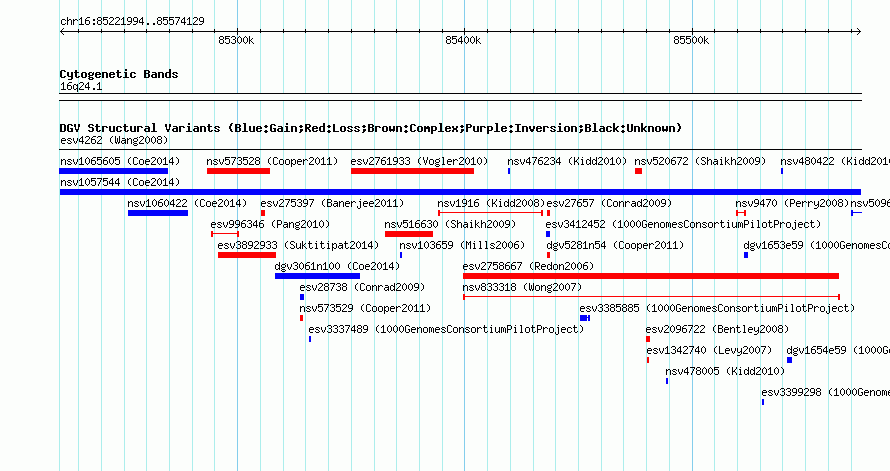Screen dimensions: 890x471
Task: Click the Cytogenetic Bands track title
Action: pos(119,74)
